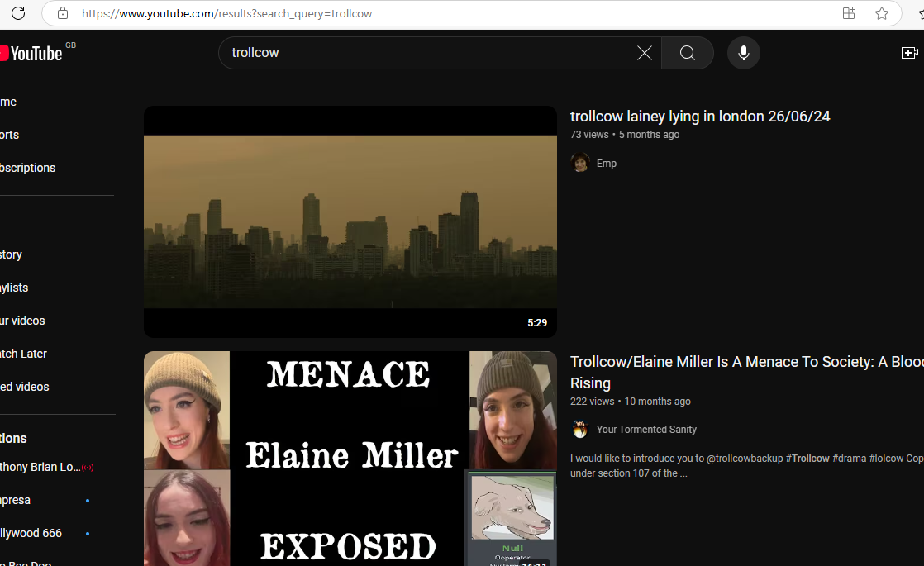
Task: Clear the trollcow search with the X icon
Action: coord(645,53)
